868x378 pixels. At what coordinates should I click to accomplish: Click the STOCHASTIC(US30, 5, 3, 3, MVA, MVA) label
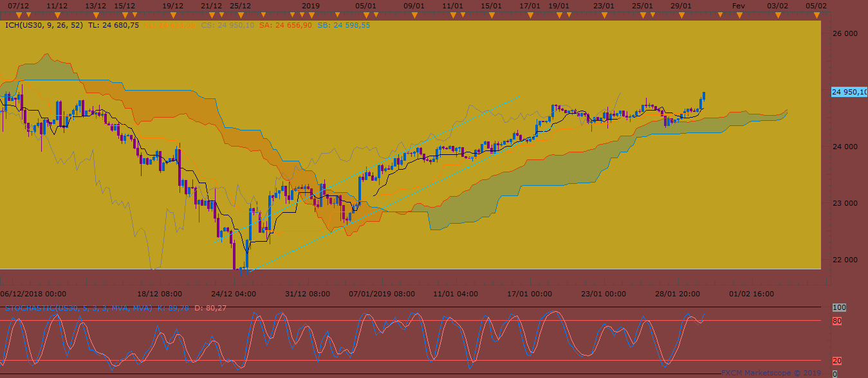point(77,308)
